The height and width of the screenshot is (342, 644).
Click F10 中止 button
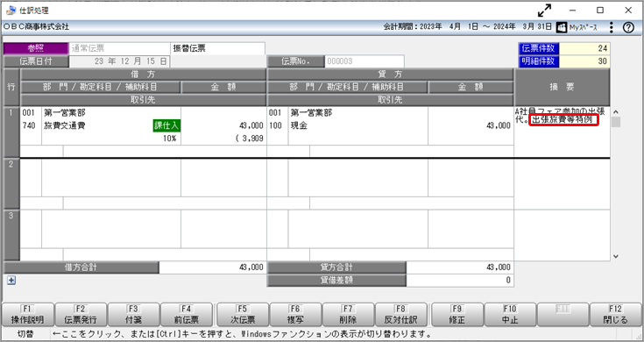[510, 315]
